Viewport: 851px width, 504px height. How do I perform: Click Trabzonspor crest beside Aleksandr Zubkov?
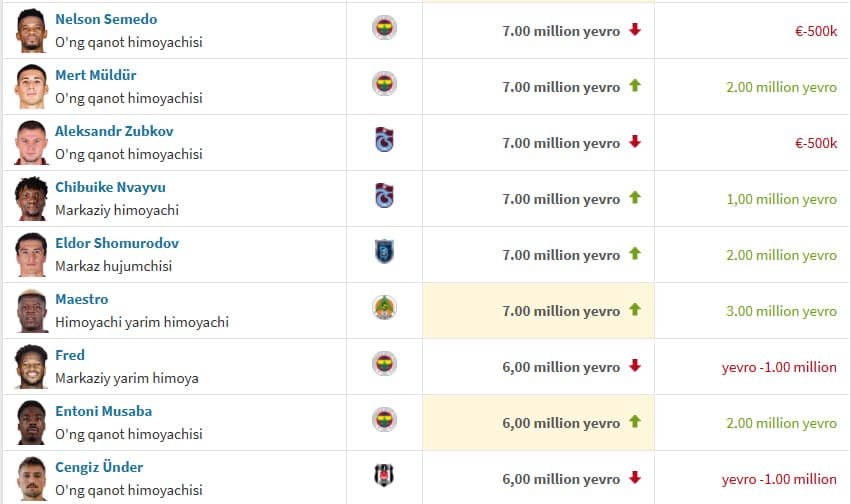[384, 140]
